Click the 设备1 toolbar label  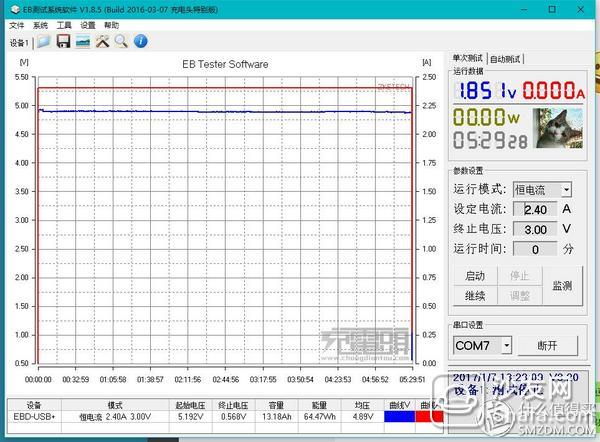click(19, 43)
